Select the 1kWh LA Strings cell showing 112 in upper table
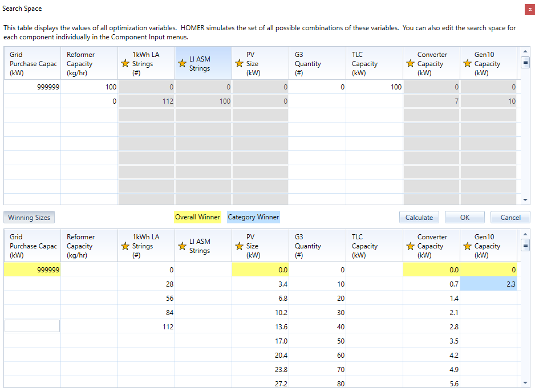Image resolution: width=535 pixels, height=392 pixels. tap(146, 101)
